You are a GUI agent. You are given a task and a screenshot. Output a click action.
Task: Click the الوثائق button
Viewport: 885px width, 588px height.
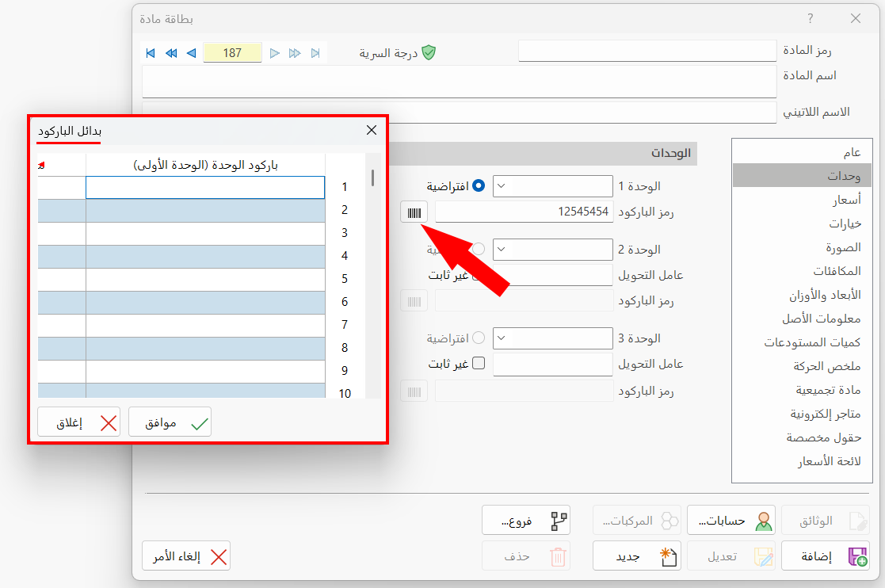click(x=825, y=521)
